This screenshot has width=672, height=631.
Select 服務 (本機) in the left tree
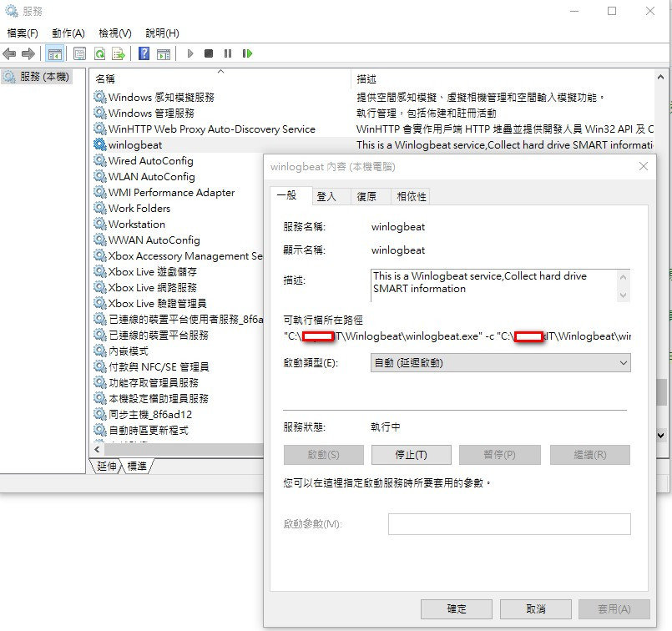click(x=37, y=77)
